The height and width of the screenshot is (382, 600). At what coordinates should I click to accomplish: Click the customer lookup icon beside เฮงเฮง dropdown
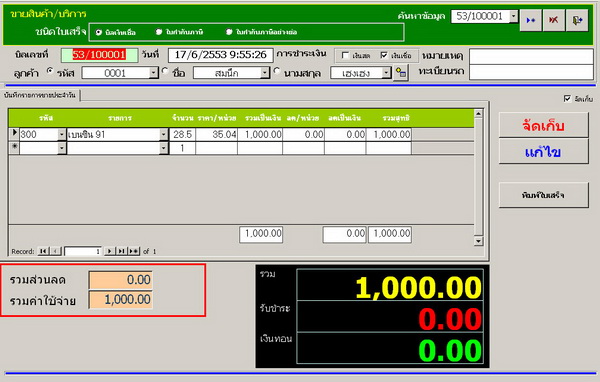[x=401, y=72]
